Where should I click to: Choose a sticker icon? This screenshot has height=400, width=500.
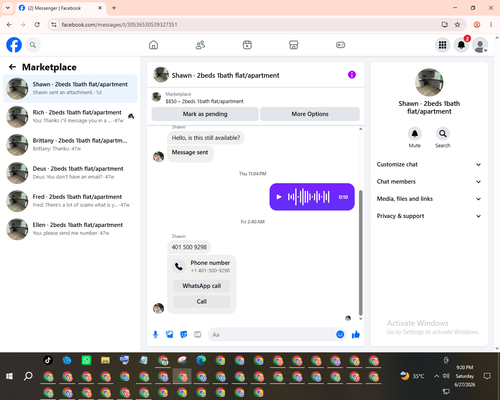pyautogui.click(x=184, y=334)
